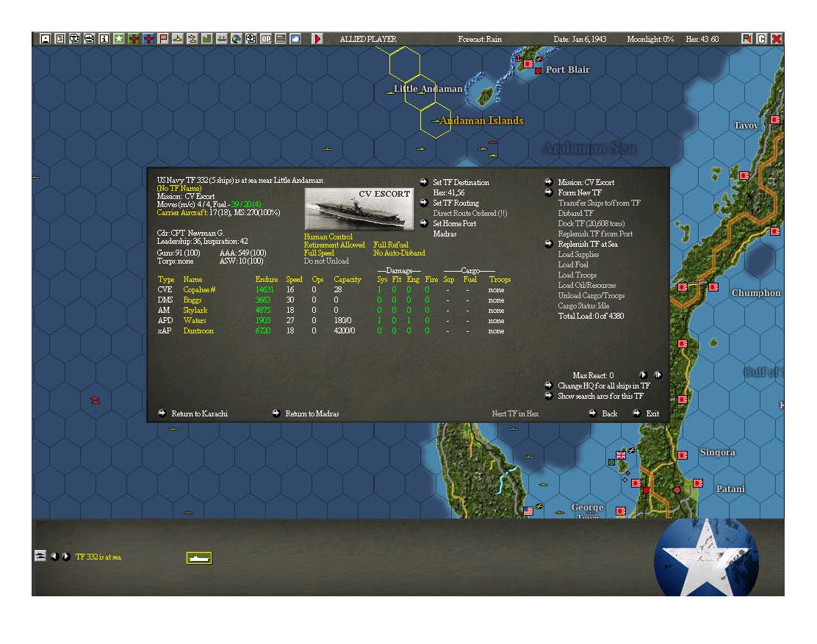Image resolution: width=817 pixels, height=644 pixels.
Task: Select ship Boggs in list
Action: click(x=192, y=300)
